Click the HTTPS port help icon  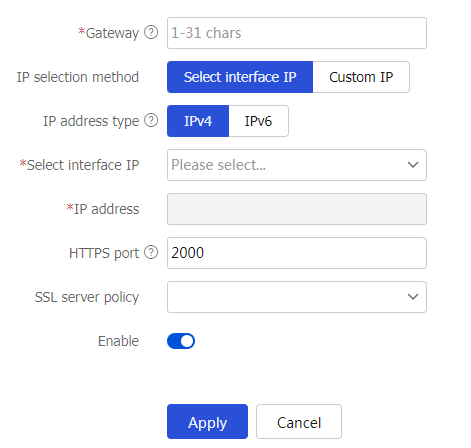[x=151, y=253]
